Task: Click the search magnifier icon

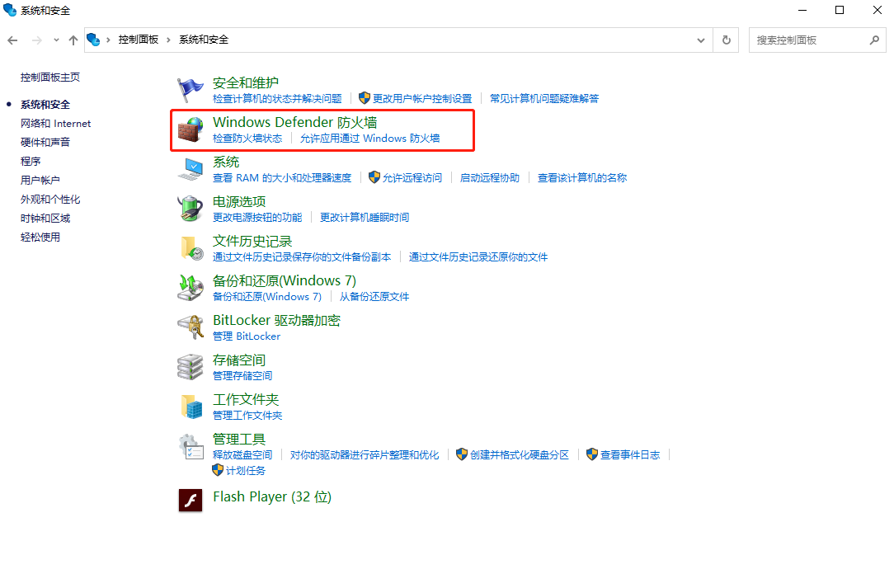Action: tap(874, 40)
